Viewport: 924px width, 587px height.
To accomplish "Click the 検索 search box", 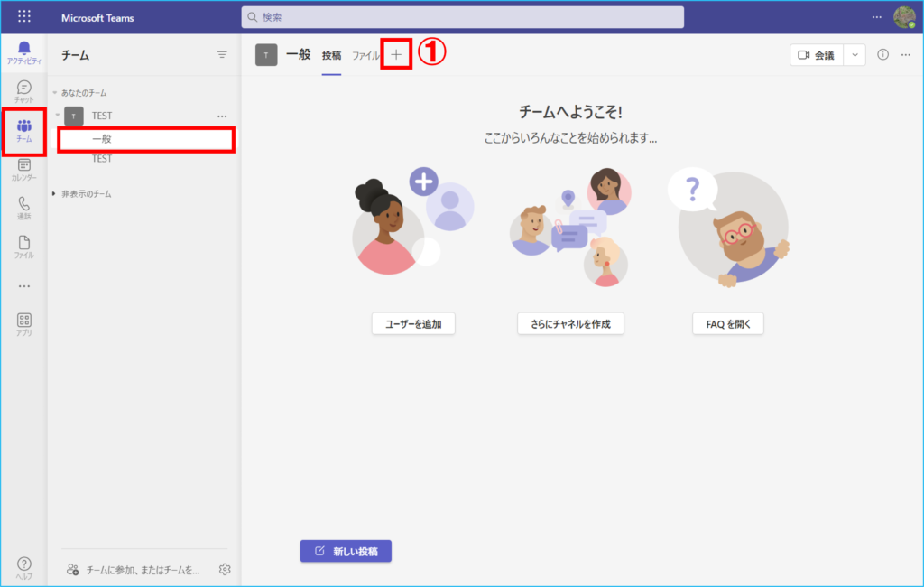I will click(462, 17).
